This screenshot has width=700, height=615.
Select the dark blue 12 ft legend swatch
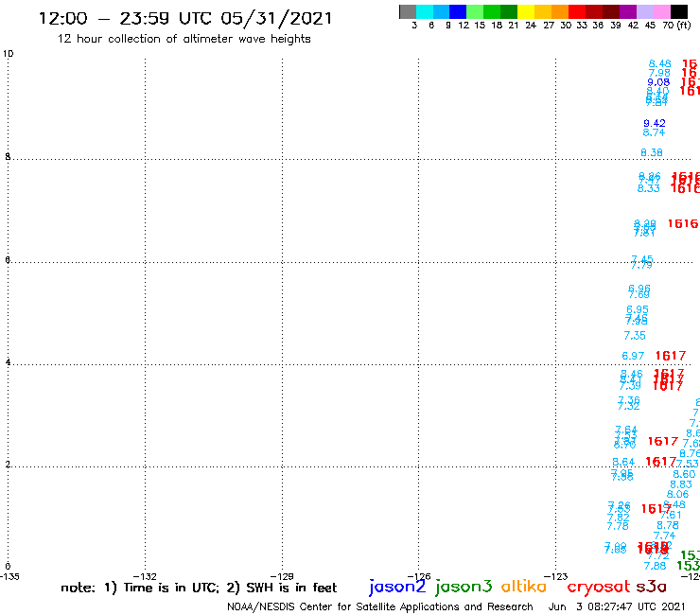coord(459,11)
